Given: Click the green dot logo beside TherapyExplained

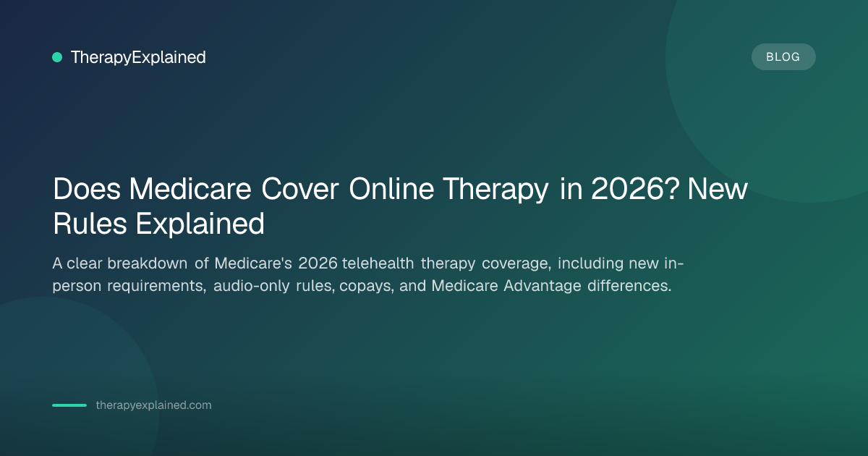Looking at the screenshot, I should click(x=57, y=57).
